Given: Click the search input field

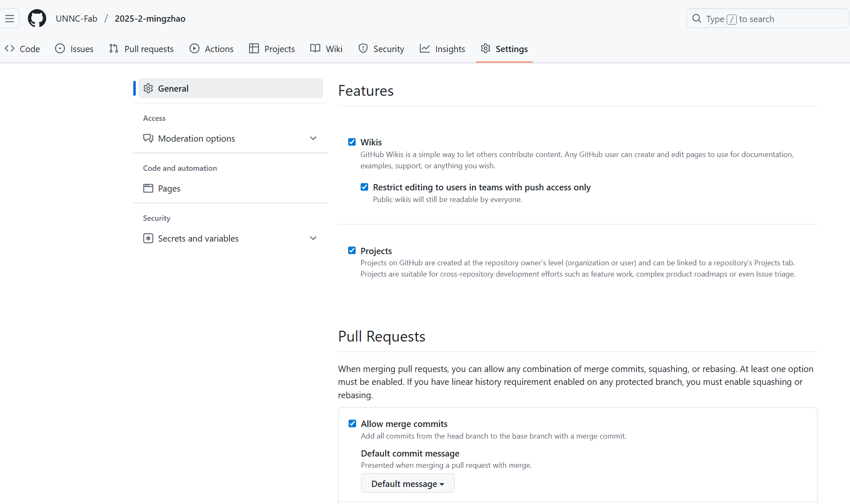Looking at the screenshot, I should click(768, 19).
